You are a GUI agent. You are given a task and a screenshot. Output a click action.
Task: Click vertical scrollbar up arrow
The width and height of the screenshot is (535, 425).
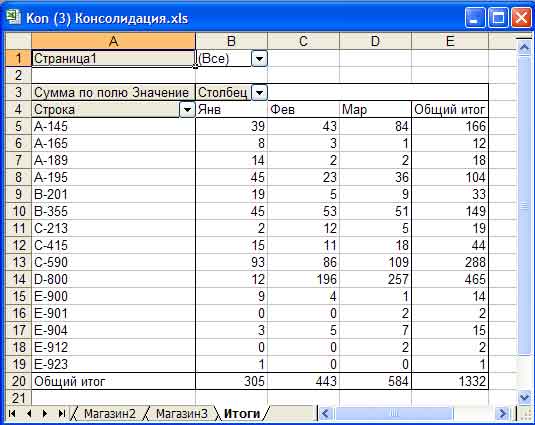point(524,47)
